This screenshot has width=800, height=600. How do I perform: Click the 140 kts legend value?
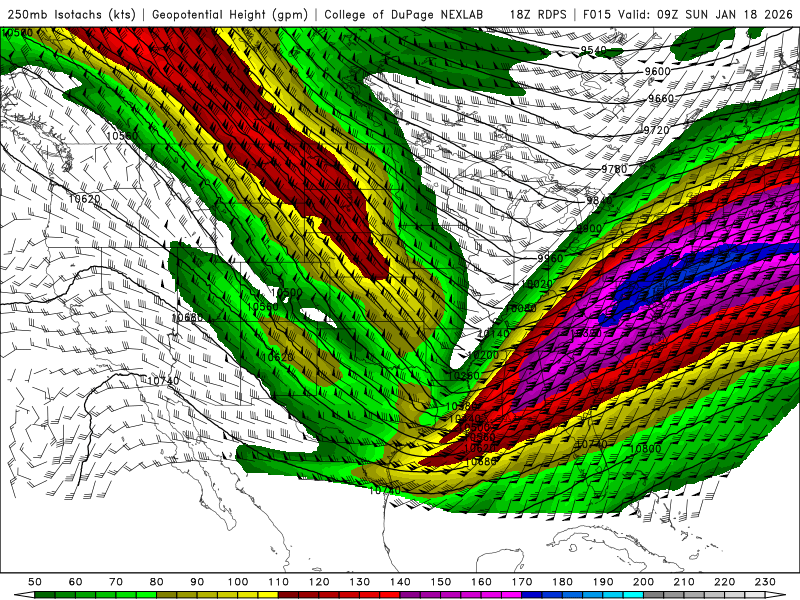click(400, 582)
